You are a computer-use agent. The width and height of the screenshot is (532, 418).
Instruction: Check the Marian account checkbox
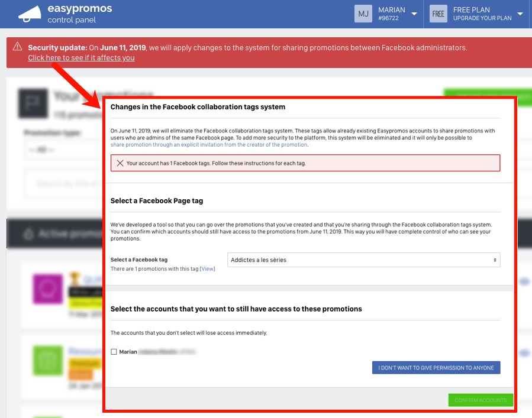coord(114,352)
